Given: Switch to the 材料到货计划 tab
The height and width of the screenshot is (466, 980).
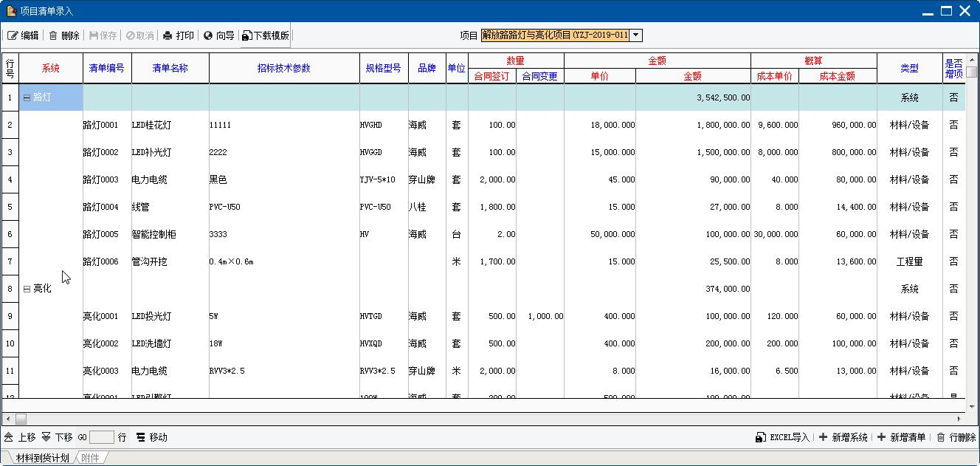Looking at the screenshot, I should point(42,458).
